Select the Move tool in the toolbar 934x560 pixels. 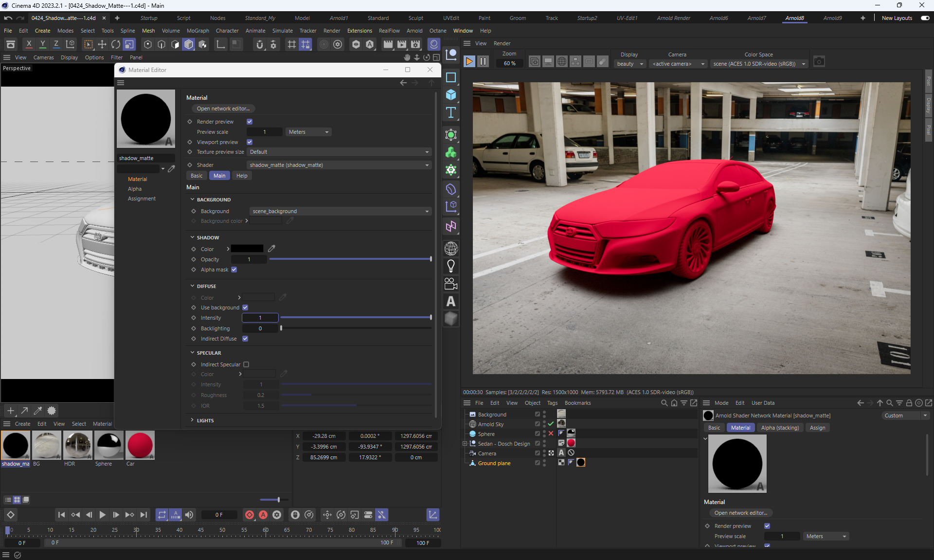tap(102, 45)
